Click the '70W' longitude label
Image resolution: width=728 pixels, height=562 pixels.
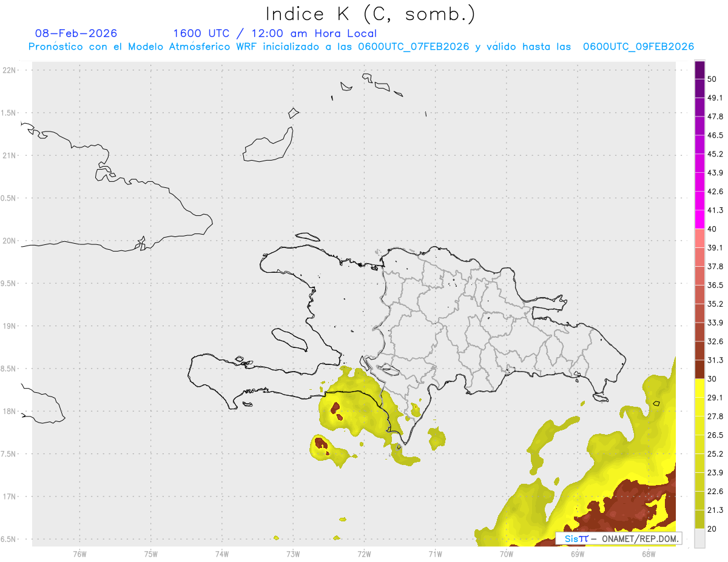click(507, 554)
